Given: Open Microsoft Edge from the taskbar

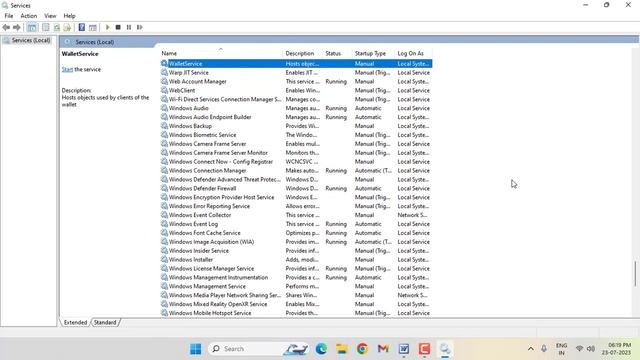Looking at the screenshot, I should (321, 349).
